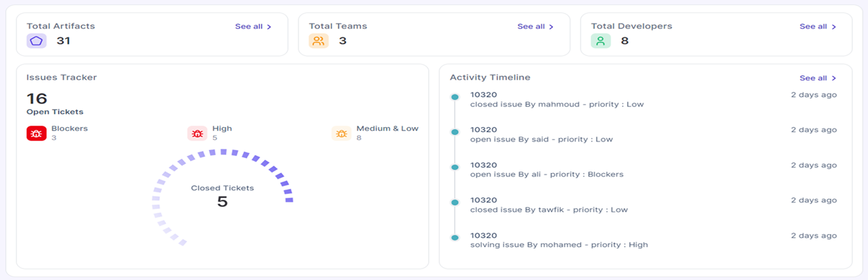Click the orange Total Teams people icon
This screenshot has height=280, width=868.
click(319, 41)
